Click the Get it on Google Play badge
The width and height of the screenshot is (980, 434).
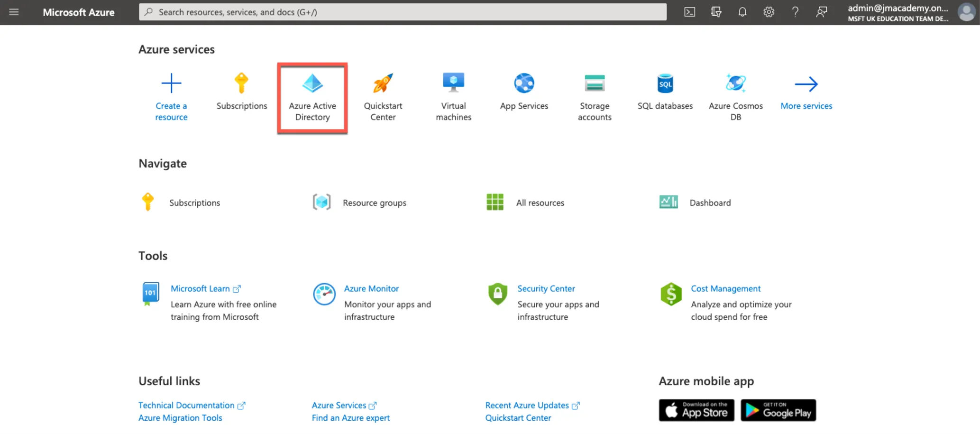click(779, 410)
